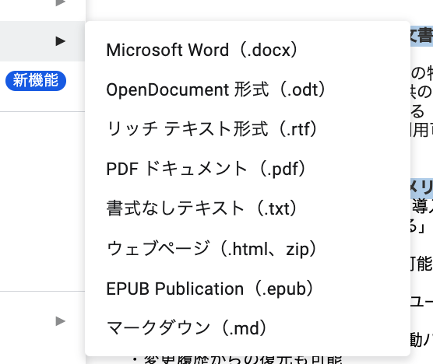434x364 pixels.
Task: Open submenu arrow near マークダウン row
Action: click(60, 321)
